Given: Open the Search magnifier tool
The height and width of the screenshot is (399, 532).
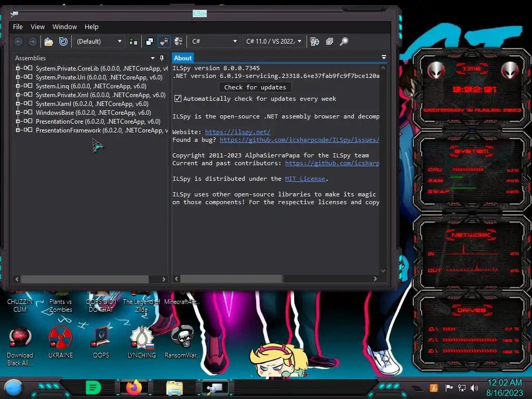Looking at the screenshot, I should point(344,42).
